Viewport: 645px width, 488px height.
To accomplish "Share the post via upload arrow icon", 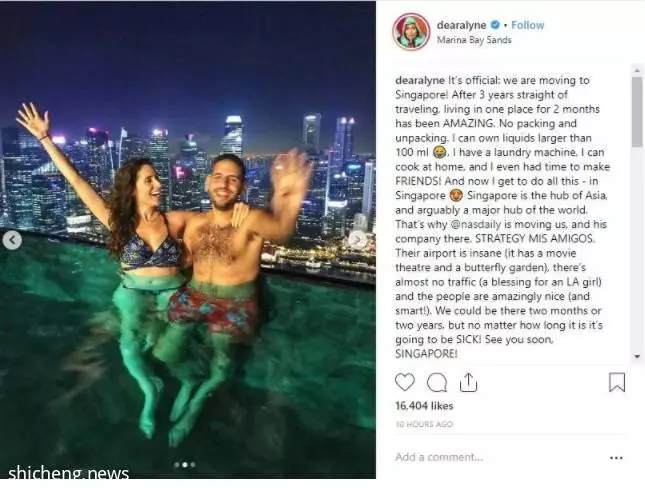I will (x=468, y=382).
